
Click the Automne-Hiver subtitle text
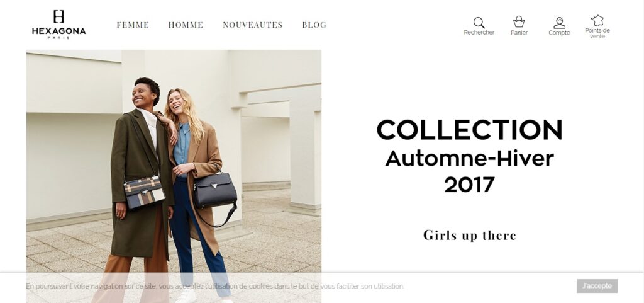[x=469, y=158]
